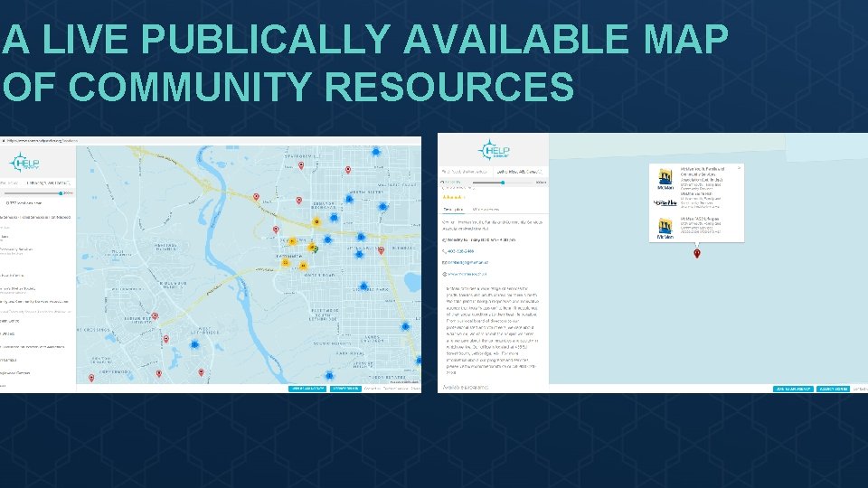Click the Find food, shelter, services search field

coord(465,172)
